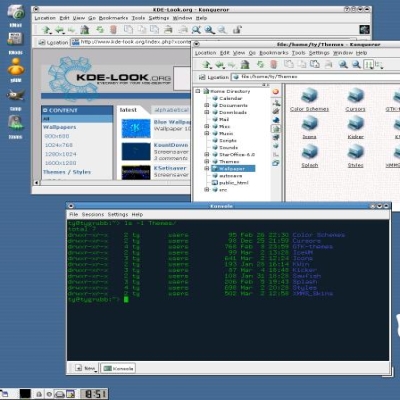Reload the Themes folder view
400x400 pixels.
260,64
